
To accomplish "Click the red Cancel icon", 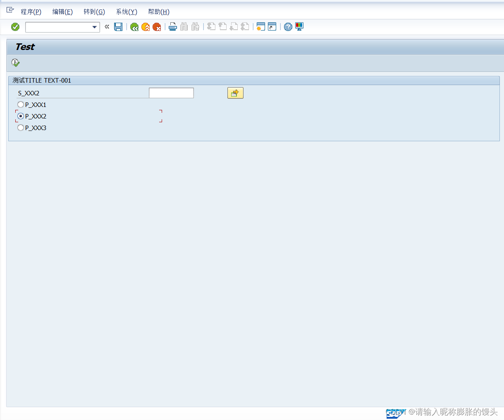I will coord(157,27).
